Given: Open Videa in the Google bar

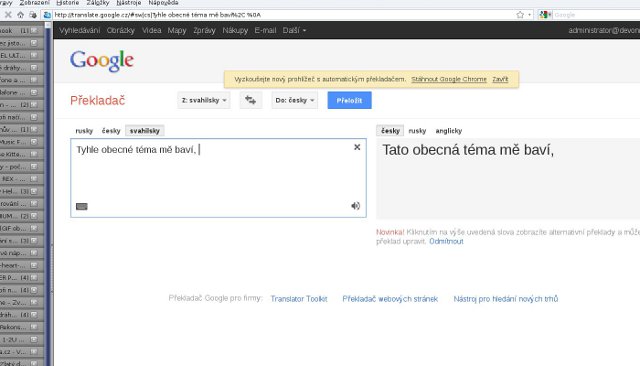Looking at the screenshot, I should click(x=151, y=30).
